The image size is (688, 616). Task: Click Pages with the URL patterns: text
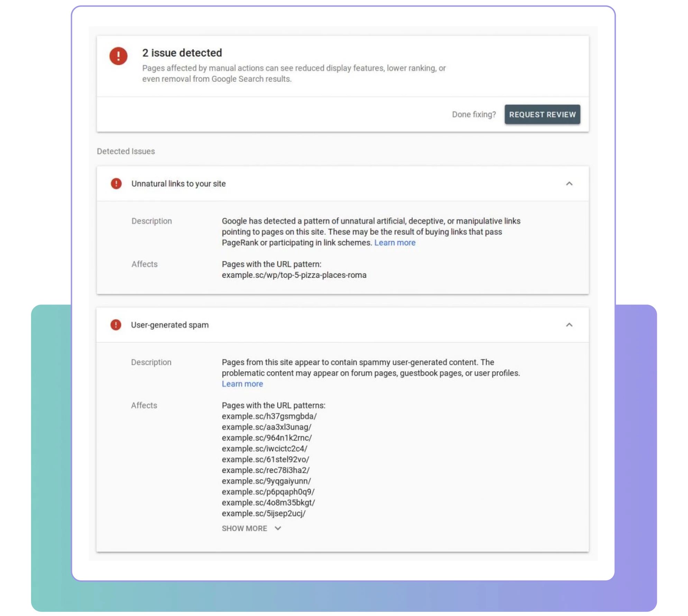click(x=274, y=405)
